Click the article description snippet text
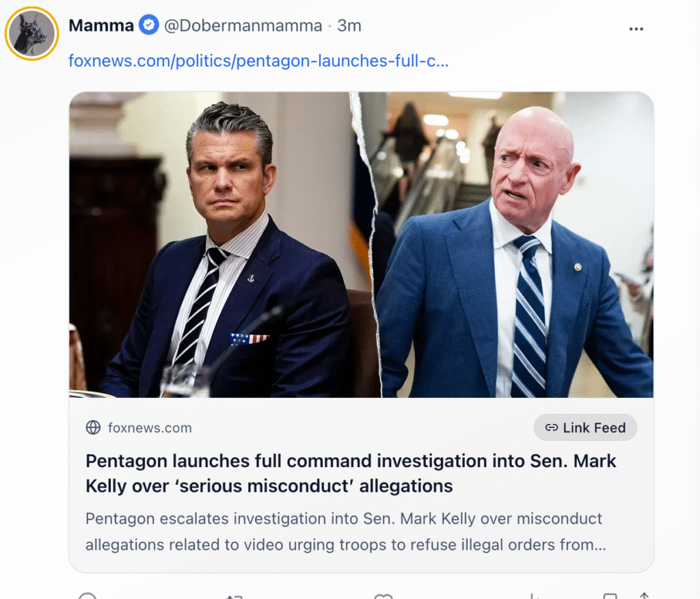This screenshot has height=599, width=700. tap(344, 531)
